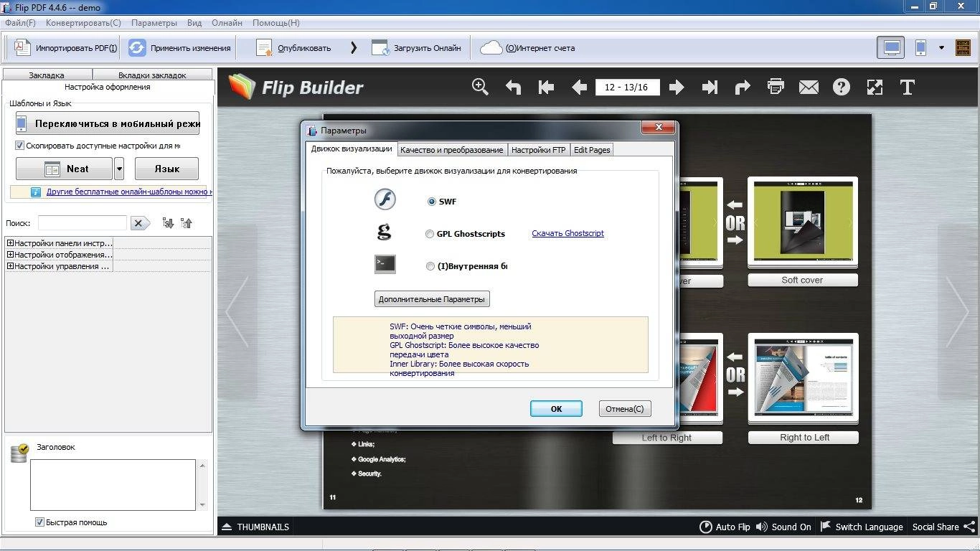Viewport: 980px width, 551px height.
Task: Open the Параметры menu
Action: [154, 22]
